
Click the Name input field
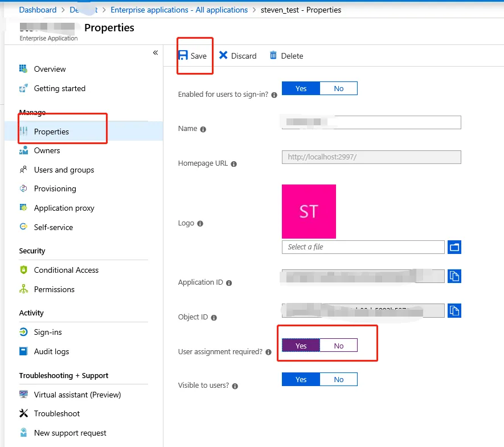[371, 122]
